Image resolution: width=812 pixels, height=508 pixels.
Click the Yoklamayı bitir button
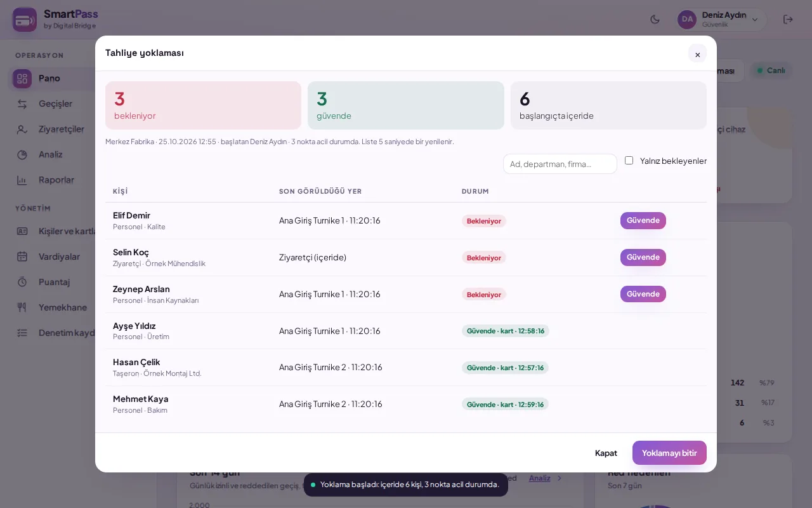(x=669, y=453)
